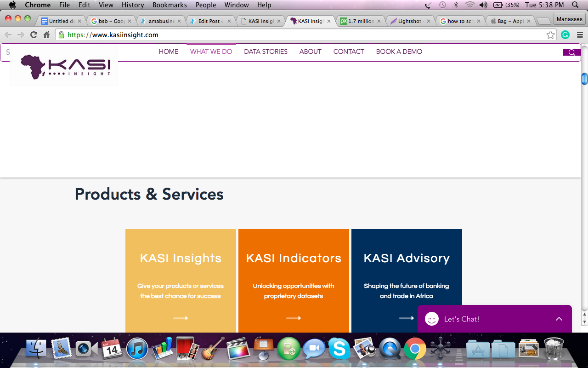This screenshot has height=368, width=588.
Task: Follow the arrow on the KASI Indicators card
Action: click(294, 318)
